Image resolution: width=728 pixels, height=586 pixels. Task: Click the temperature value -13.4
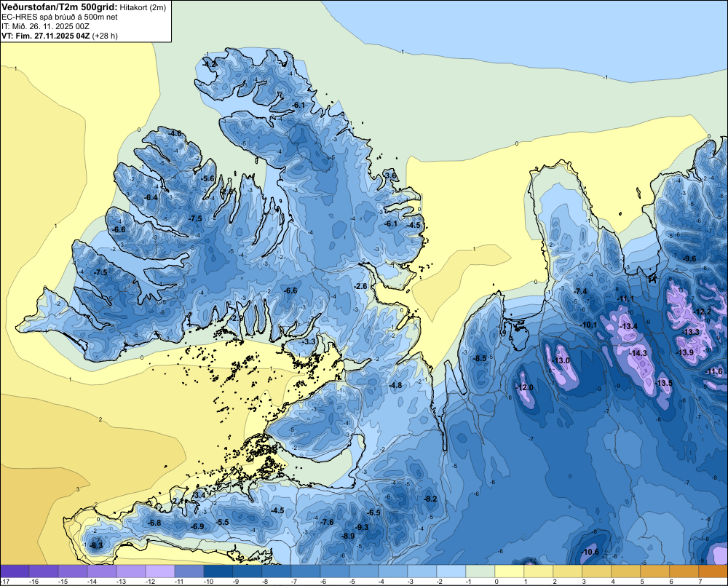point(630,326)
